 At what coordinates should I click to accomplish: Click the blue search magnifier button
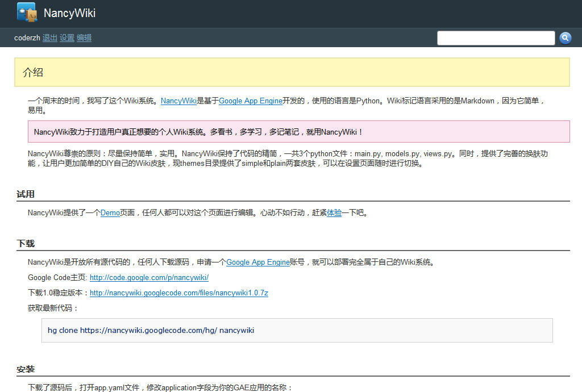click(x=566, y=38)
